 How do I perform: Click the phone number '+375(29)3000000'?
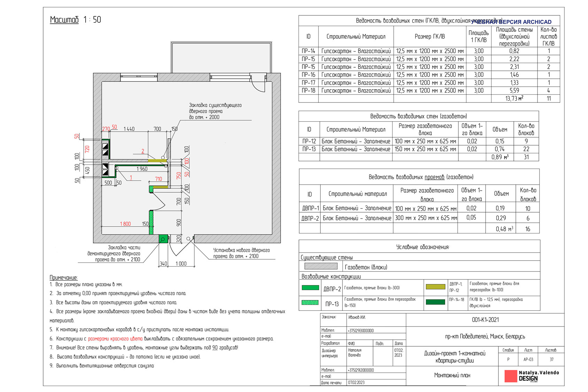click(x=361, y=331)
